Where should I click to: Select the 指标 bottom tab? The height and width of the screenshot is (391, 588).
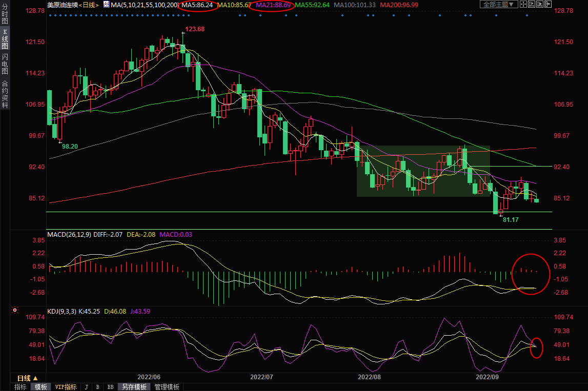(x=21, y=387)
